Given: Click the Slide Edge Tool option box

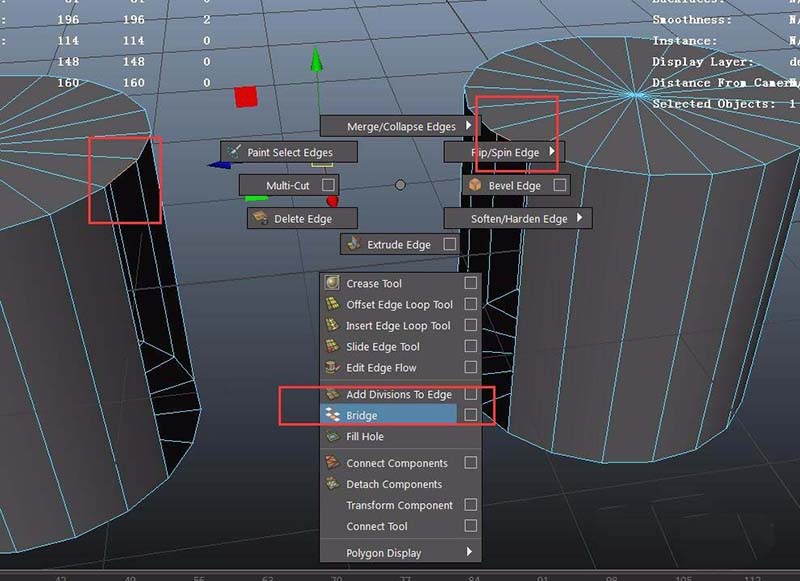Looking at the screenshot, I should pos(470,346).
